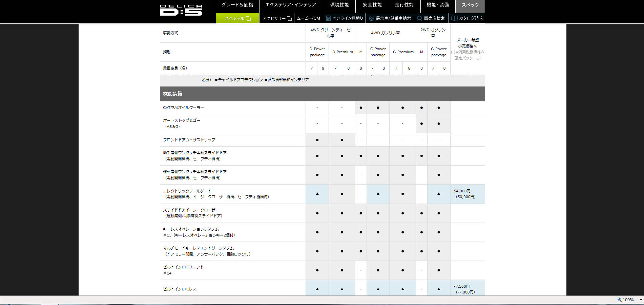Click the 駆動方式 row header

170,33
